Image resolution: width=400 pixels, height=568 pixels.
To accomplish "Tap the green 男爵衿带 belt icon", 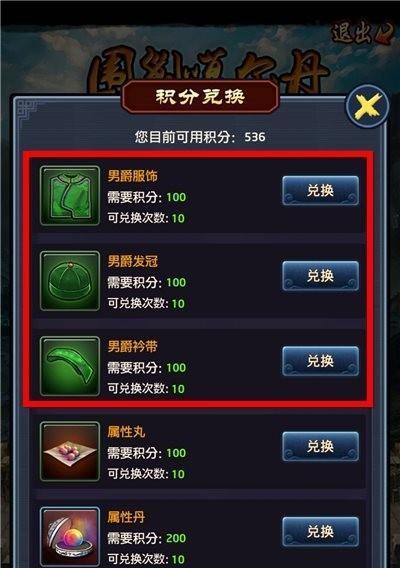I will (70, 366).
